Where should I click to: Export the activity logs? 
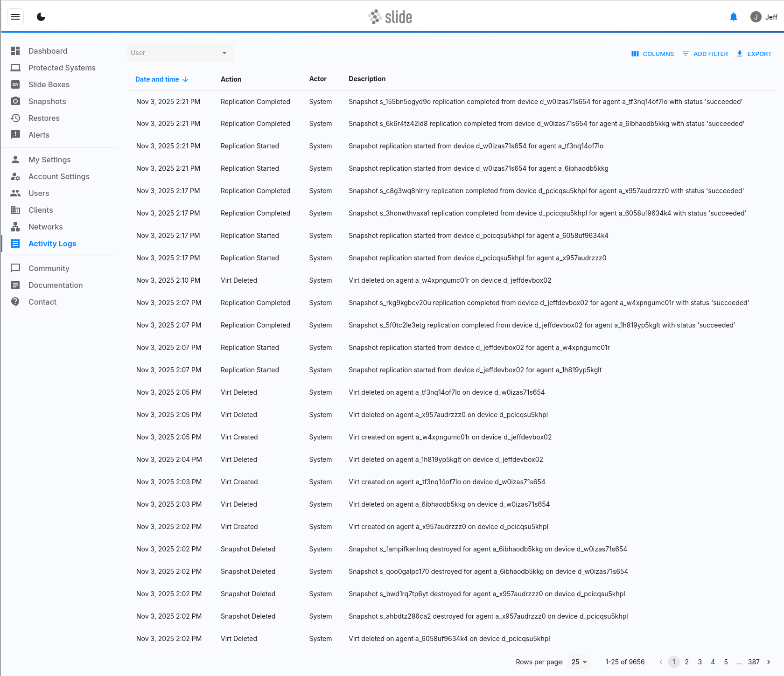(x=754, y=54)
